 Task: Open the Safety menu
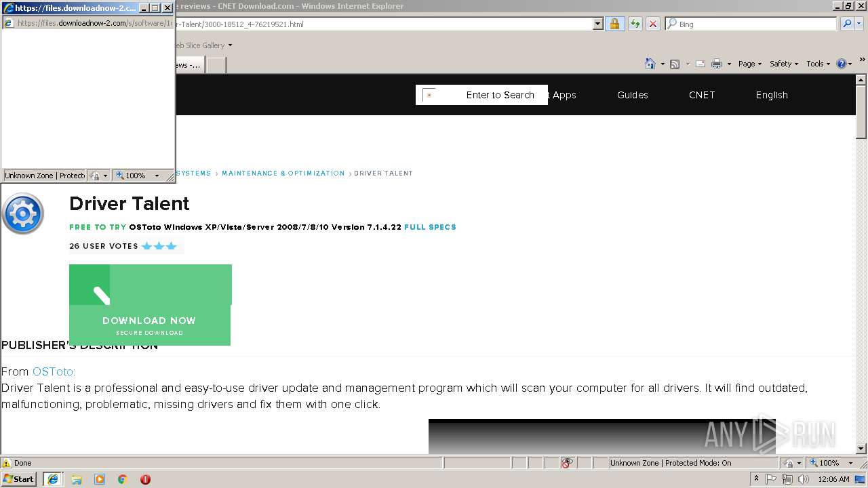coord(784,64)
